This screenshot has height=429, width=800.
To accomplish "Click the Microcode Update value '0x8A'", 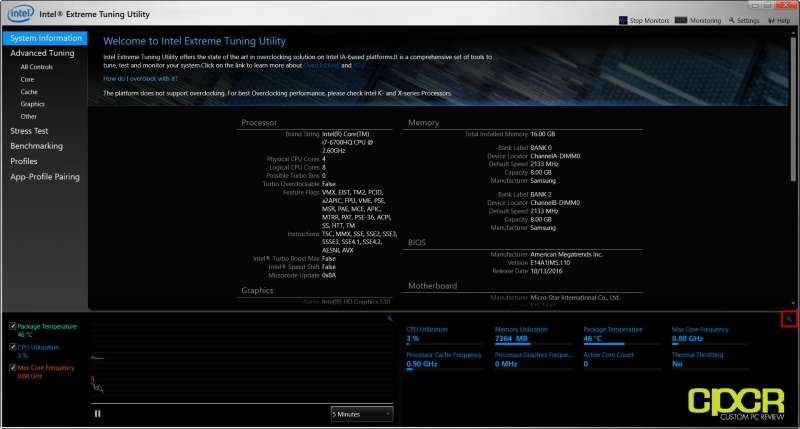I will (329, 275).
